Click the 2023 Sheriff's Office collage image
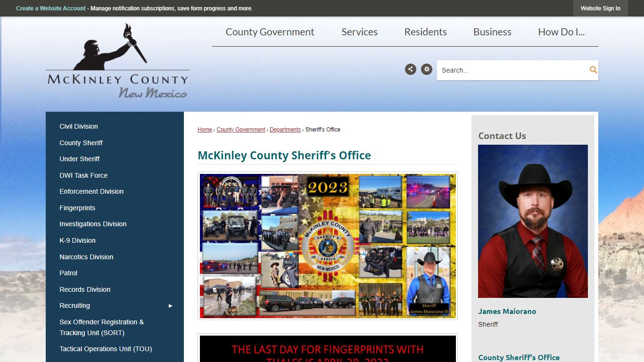644x362 pixels. 328,246
